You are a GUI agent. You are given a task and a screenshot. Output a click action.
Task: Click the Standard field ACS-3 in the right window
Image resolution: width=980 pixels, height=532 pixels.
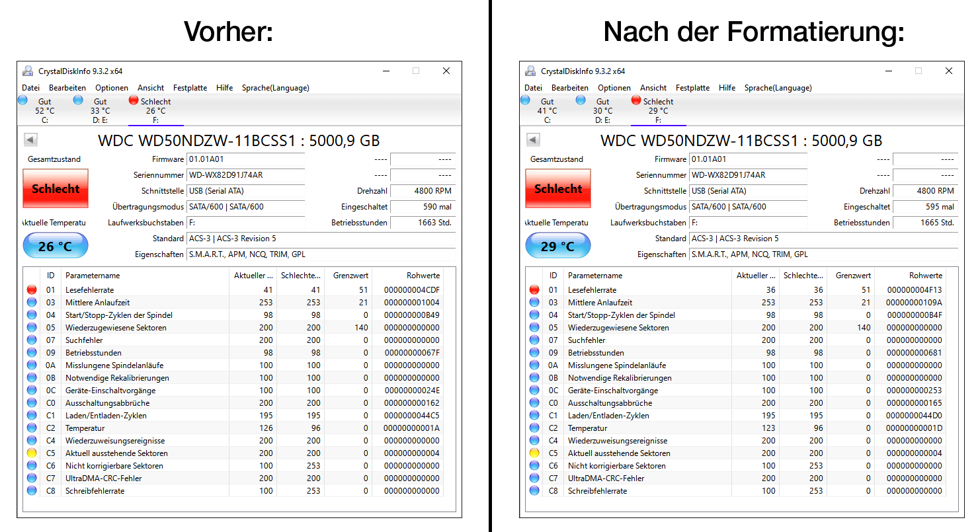824,239
